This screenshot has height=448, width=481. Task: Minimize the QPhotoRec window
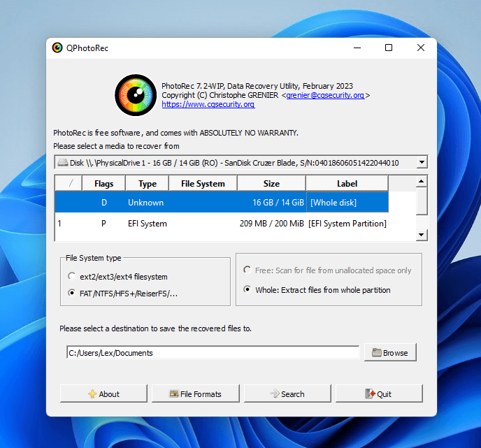[x=357, y=48]
